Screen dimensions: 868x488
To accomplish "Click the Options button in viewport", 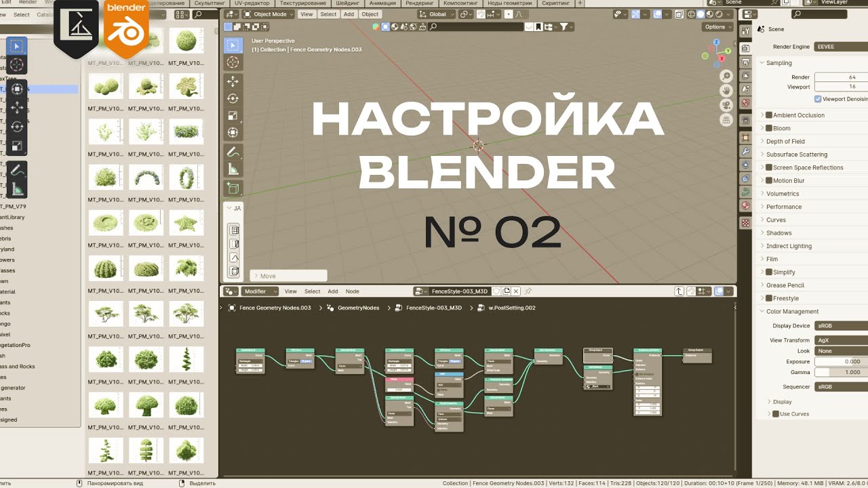I will pos(717,27).
